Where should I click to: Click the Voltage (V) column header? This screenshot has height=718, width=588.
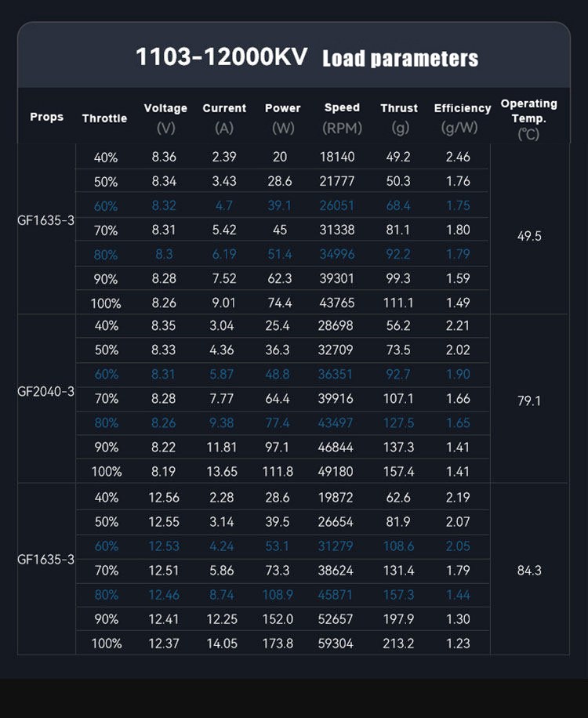coord(165,118)
